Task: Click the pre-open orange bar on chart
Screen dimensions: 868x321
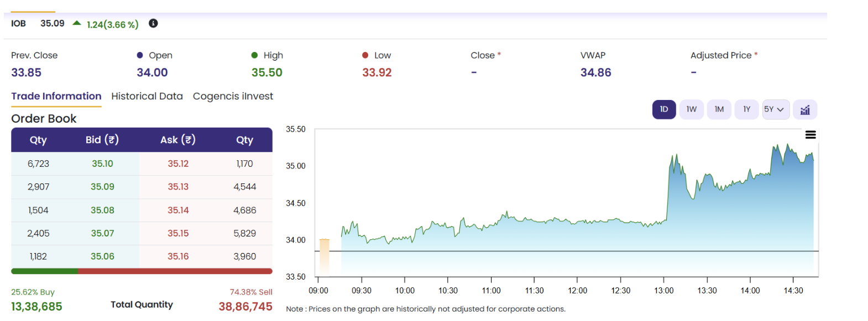Action: pyautogui.click(x=325, y=257)
